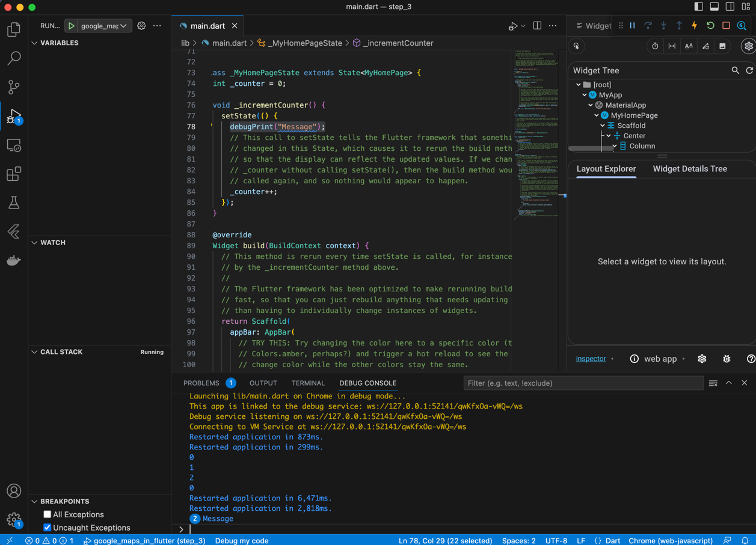Image resolution: width=756 pixels, height=545 pixels.
Task: Enable the All Exceptions breakpoint checkbox
Action: pyautogui.click(x=48, y=514)
